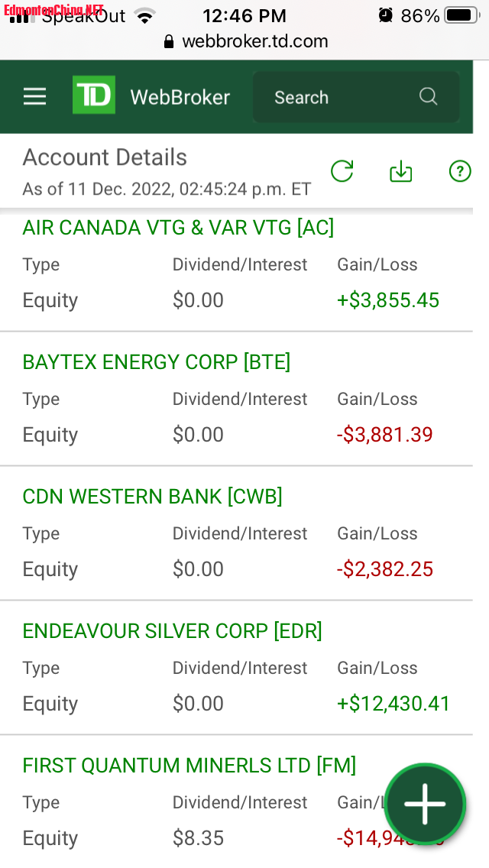
Task: Tap the Account Details heading
Action: click(x=105, y=157)
